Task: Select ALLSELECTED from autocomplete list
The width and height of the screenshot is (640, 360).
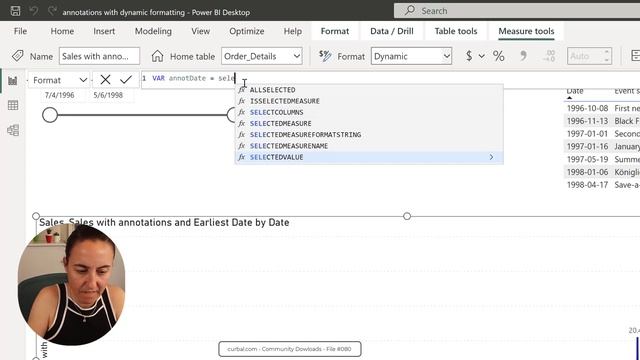Action: coord(369,90)
